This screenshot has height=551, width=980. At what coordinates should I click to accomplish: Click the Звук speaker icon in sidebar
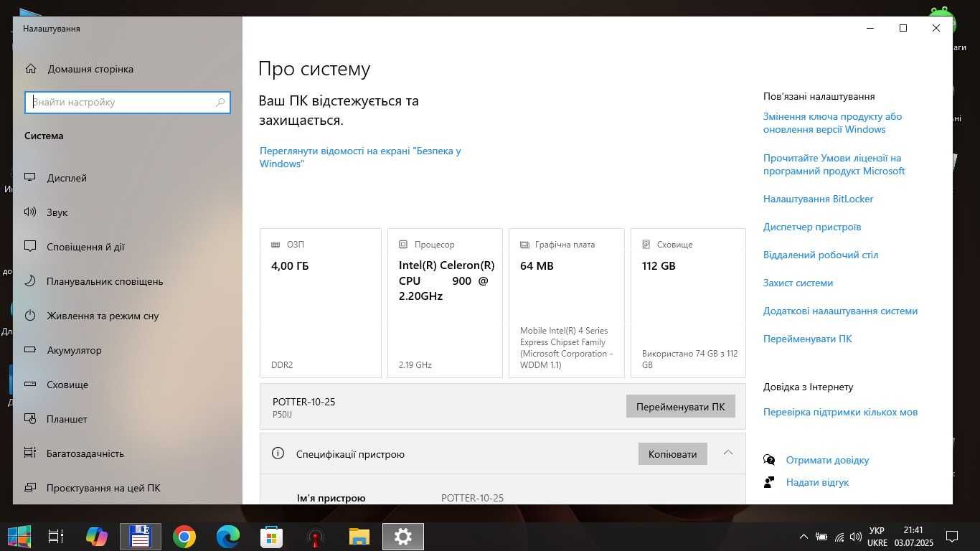tap(30, 212)
